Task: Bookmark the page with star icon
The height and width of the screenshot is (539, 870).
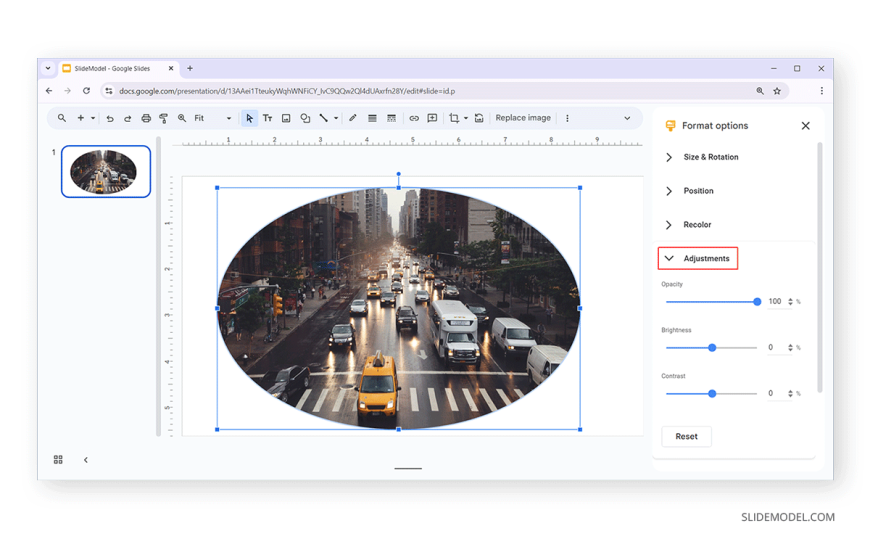Action: pyautogui.click(x=777, y=91)
